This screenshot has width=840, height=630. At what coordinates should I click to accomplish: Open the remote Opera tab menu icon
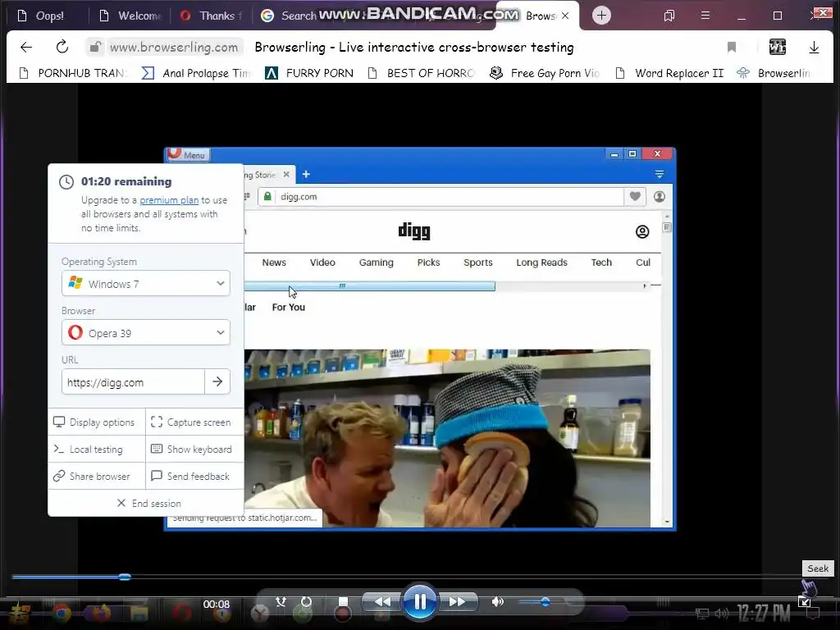point(660,174)
